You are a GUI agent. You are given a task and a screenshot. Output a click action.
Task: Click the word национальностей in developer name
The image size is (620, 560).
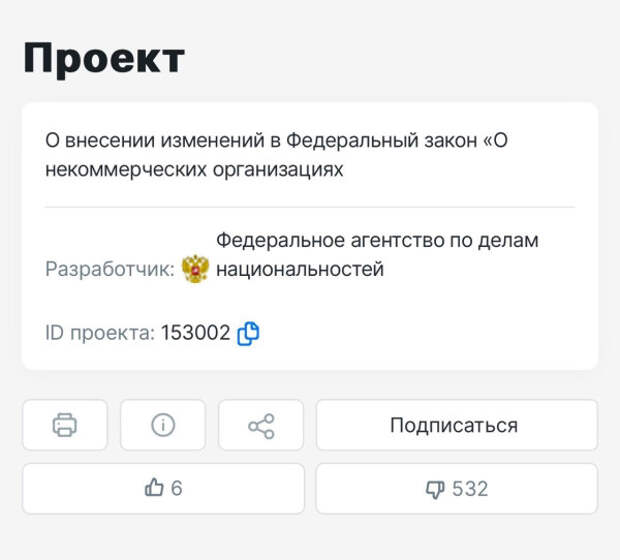click(300, 269)
